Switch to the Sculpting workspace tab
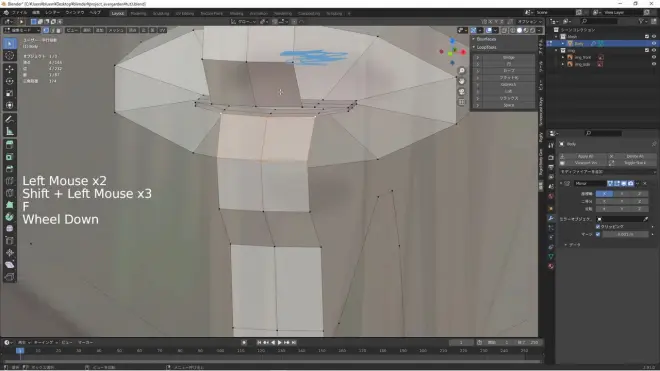 (161, 13)
